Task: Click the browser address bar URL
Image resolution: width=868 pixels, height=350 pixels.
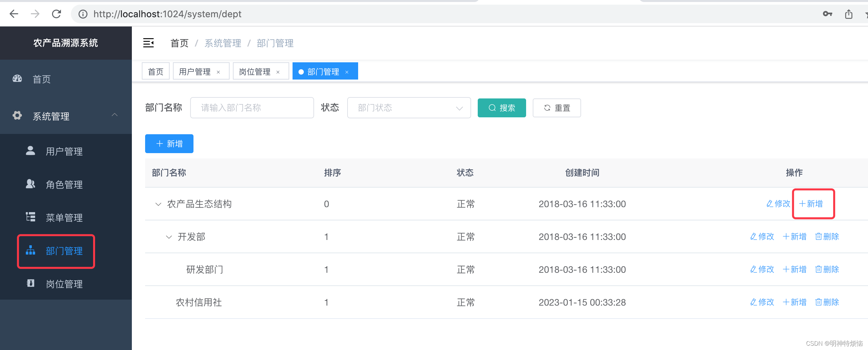Action: (167, 14)
